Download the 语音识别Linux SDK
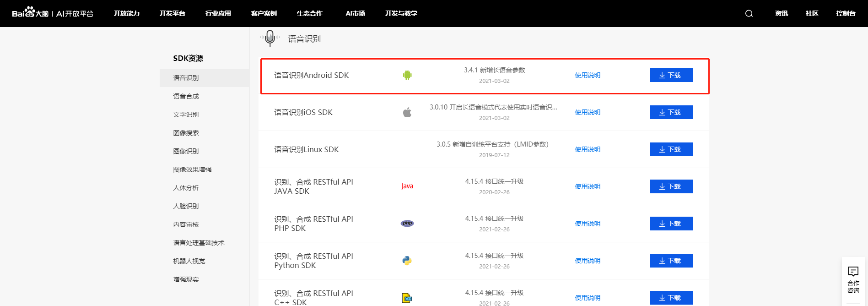The width and height of the screenshot is (868, 306). click(671, 149)
